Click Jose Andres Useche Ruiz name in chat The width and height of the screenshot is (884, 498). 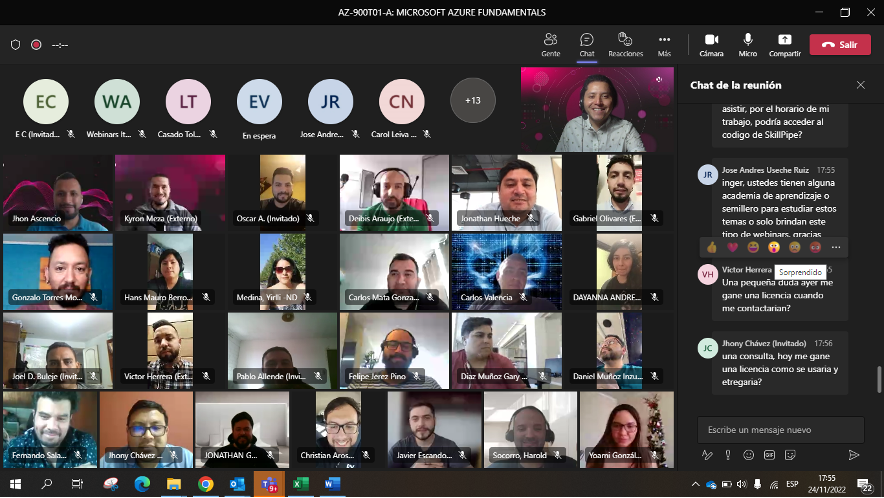(x=765, y=170)
